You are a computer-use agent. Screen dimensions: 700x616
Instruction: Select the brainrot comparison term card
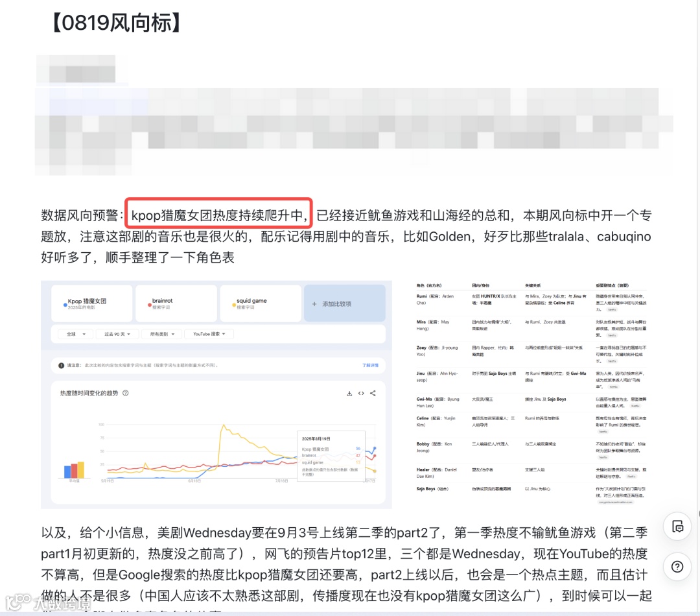pos(176,303)
